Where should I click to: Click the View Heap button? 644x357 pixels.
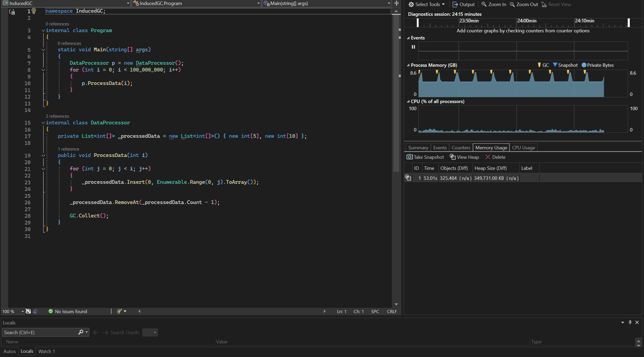pyautogui.click(x=463, y=157)
